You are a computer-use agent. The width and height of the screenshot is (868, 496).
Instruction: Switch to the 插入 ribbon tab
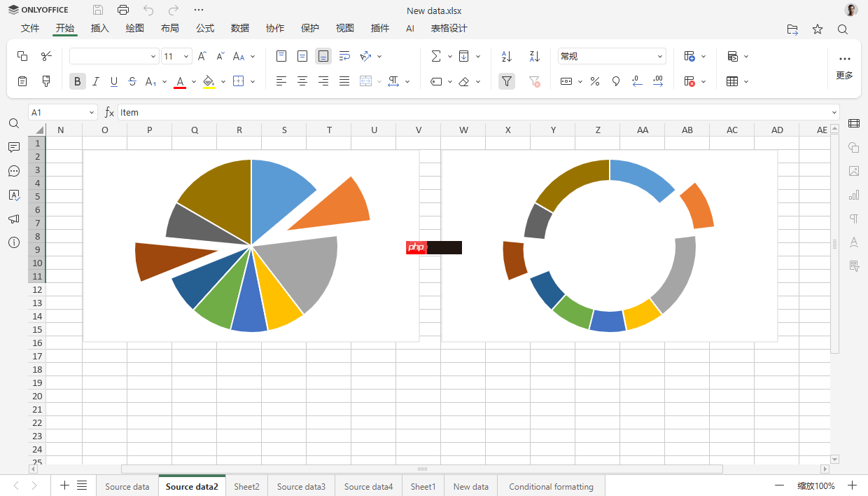pyautogui.click(x=99, y=28)
